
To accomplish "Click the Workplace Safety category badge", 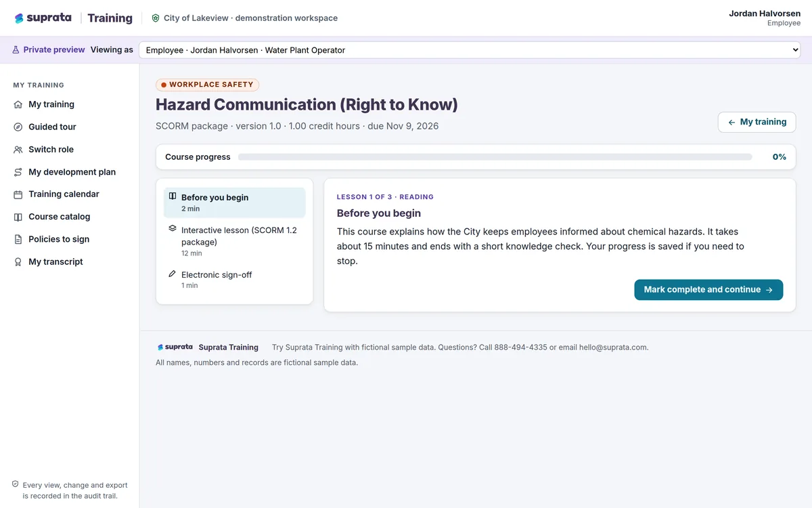I will 207,85.
